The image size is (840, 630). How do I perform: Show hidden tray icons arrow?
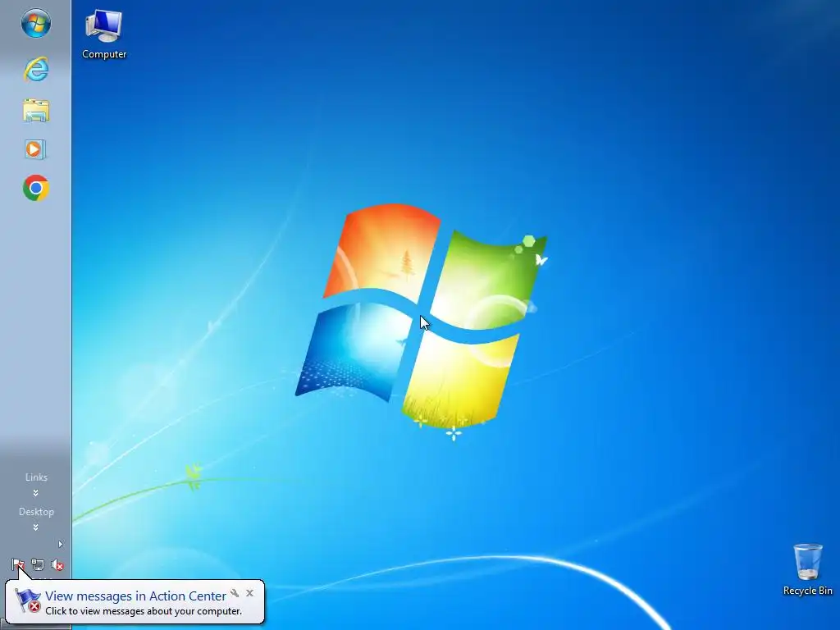point(61,545)
